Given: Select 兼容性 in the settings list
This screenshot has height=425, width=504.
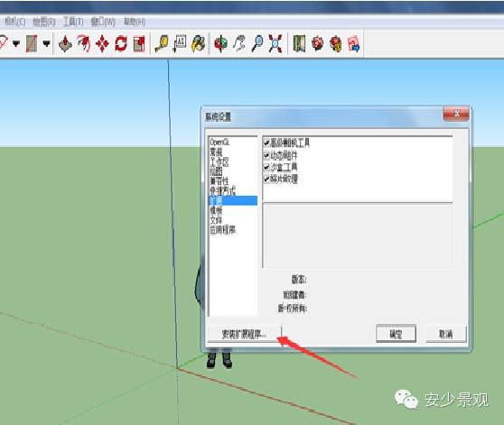Looking at the screenshot, I should coord(219,181).
